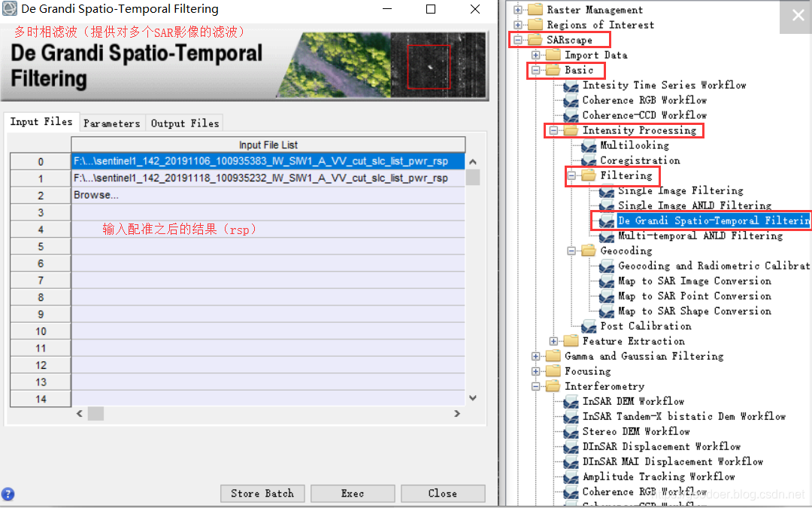Open Multi-temporal ANLD Filtering icon

point(607,236)
